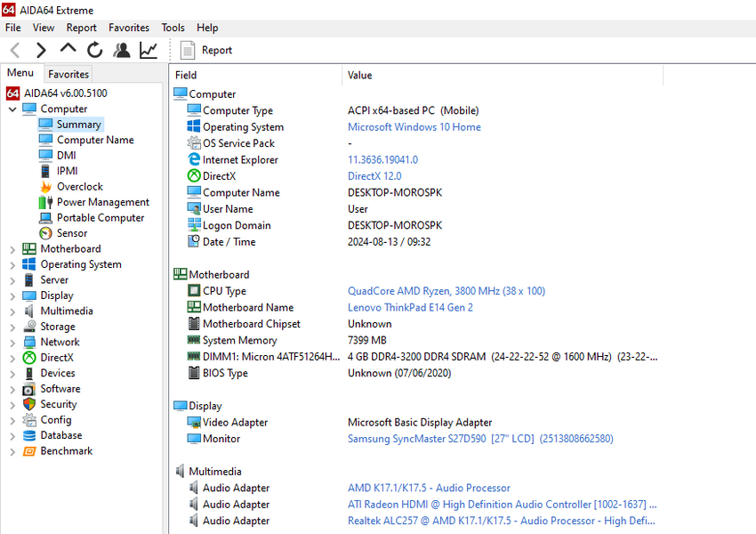Expand the Storage tree node
Viewport: 756px width, 534px height.
[x=12, y=327]
